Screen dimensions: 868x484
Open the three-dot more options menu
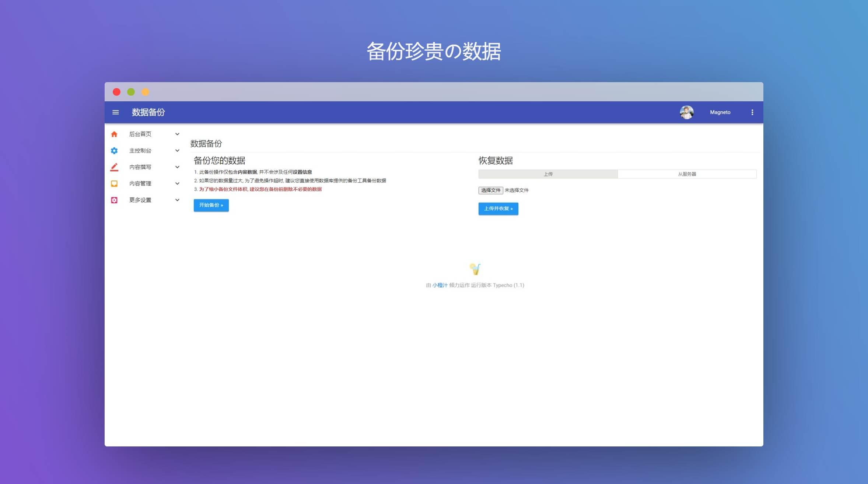click(x=752, y=112)
